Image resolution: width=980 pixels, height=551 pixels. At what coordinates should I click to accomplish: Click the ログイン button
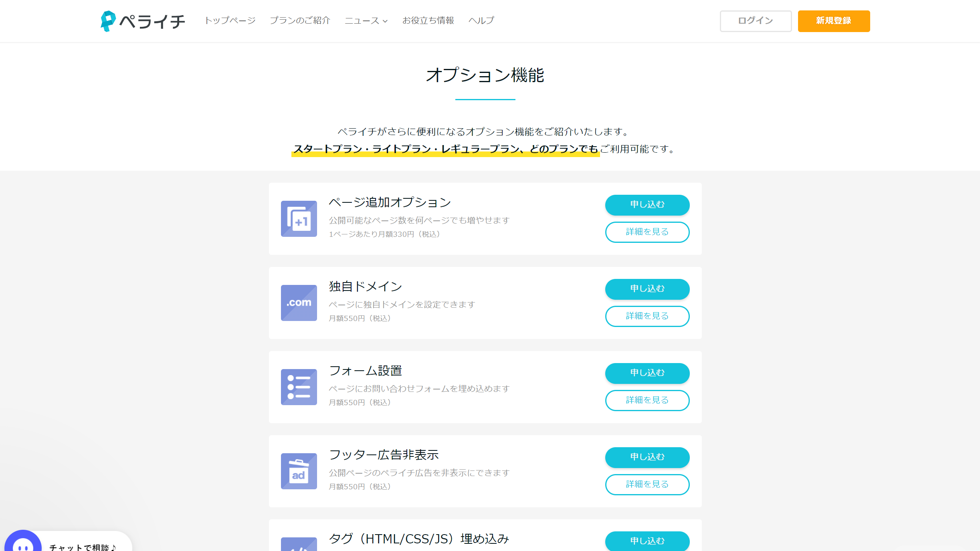click(756, 21)
